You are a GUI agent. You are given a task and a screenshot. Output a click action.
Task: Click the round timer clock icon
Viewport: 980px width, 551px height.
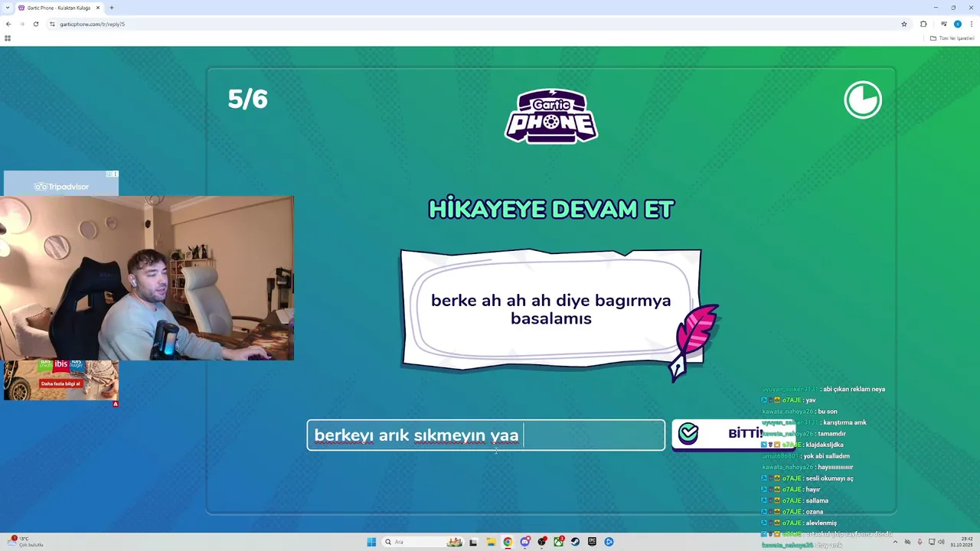tap(863, 100)
